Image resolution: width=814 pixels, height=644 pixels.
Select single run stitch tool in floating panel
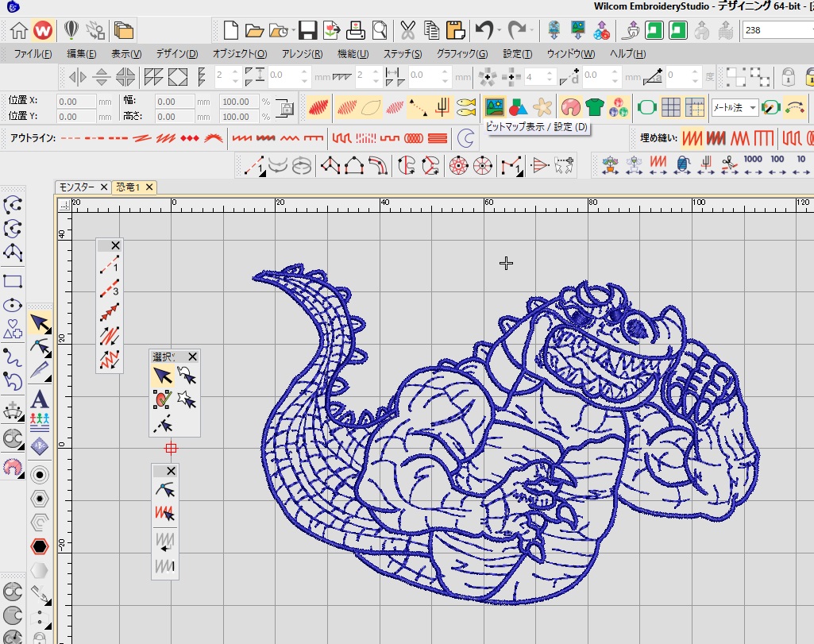coord(110,264)
